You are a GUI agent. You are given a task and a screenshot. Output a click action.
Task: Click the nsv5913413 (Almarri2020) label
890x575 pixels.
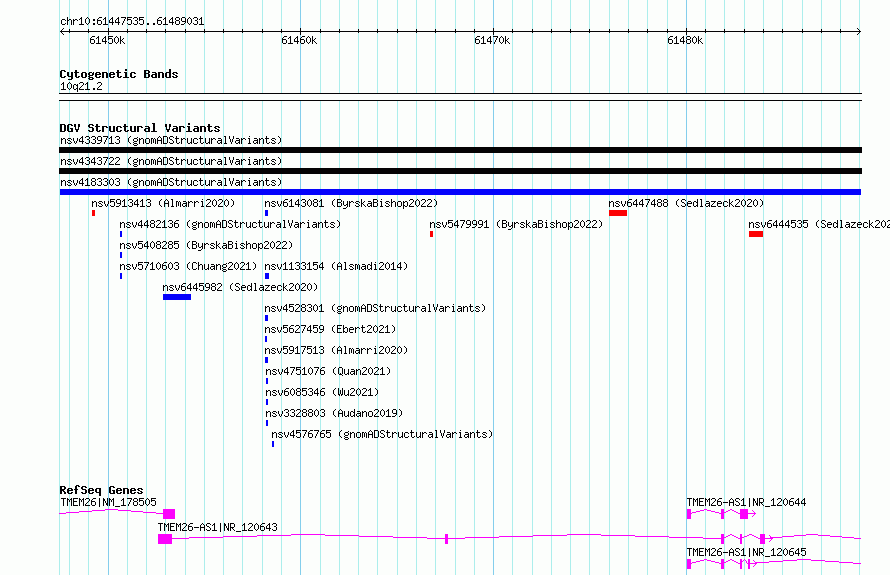(163, 203)
